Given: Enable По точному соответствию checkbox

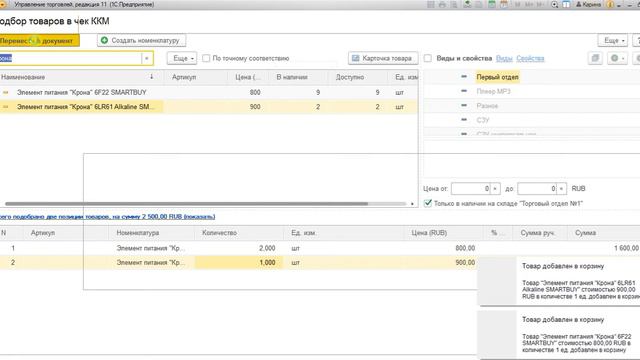Looking at the screenshot, I should tap(206, 58).
